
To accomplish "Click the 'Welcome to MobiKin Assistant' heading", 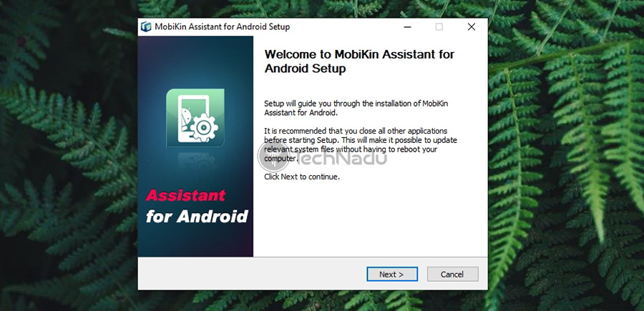I will [359, 61].
